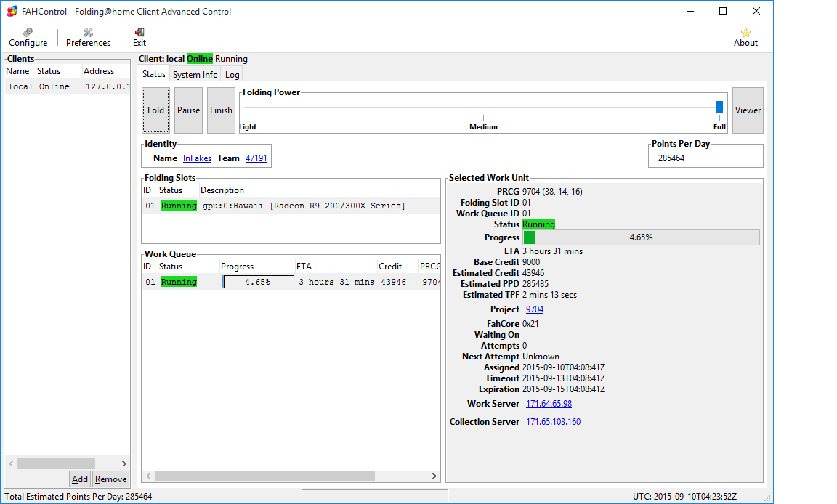Open the Preferences toolbar item
Image resolution: width=837 pixels, height=504 pixels.
point(88,37)
